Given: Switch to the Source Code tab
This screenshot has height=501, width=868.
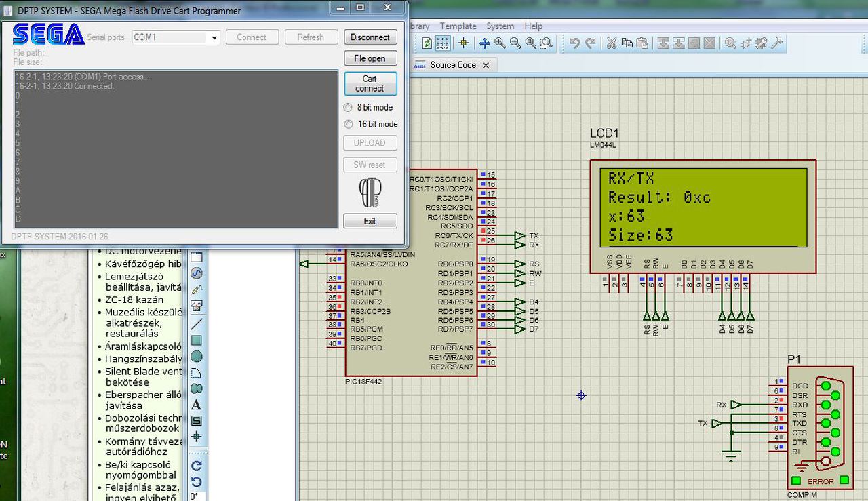Looking at the screenshot, I should coord(452,65).
